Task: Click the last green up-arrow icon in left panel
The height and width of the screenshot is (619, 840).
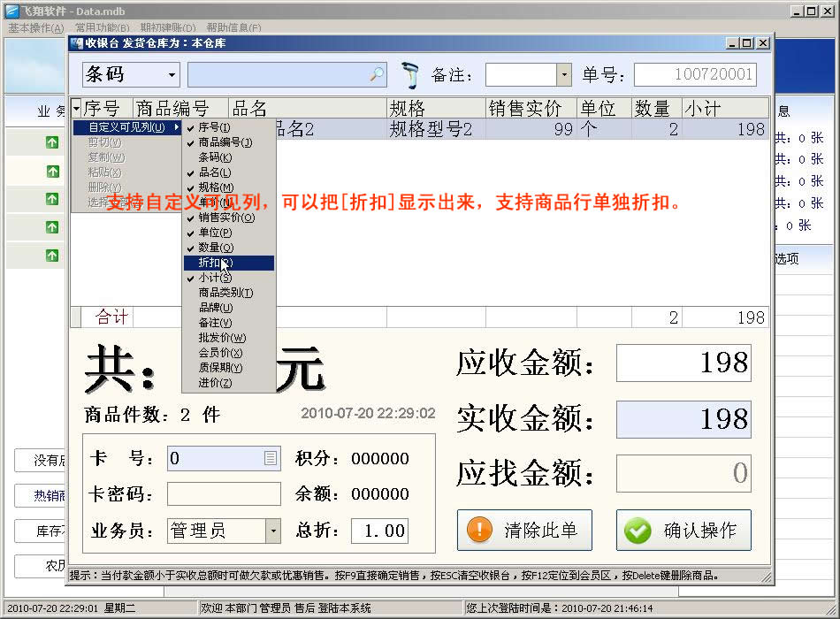Action: tap(52, 256)
